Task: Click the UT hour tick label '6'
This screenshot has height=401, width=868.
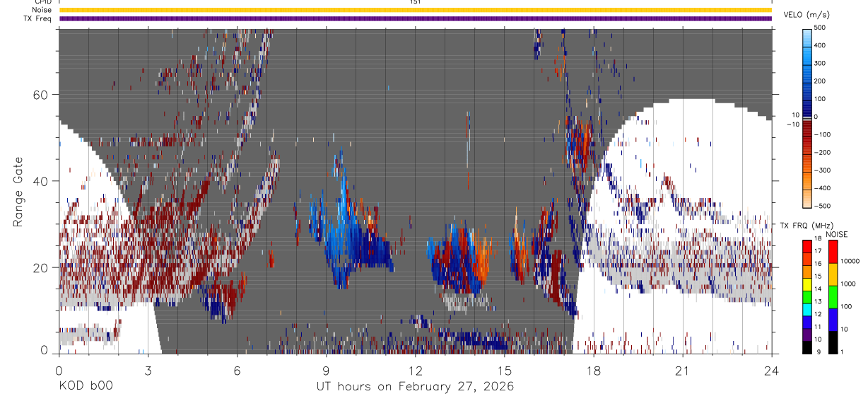Action: pos(237,371)
